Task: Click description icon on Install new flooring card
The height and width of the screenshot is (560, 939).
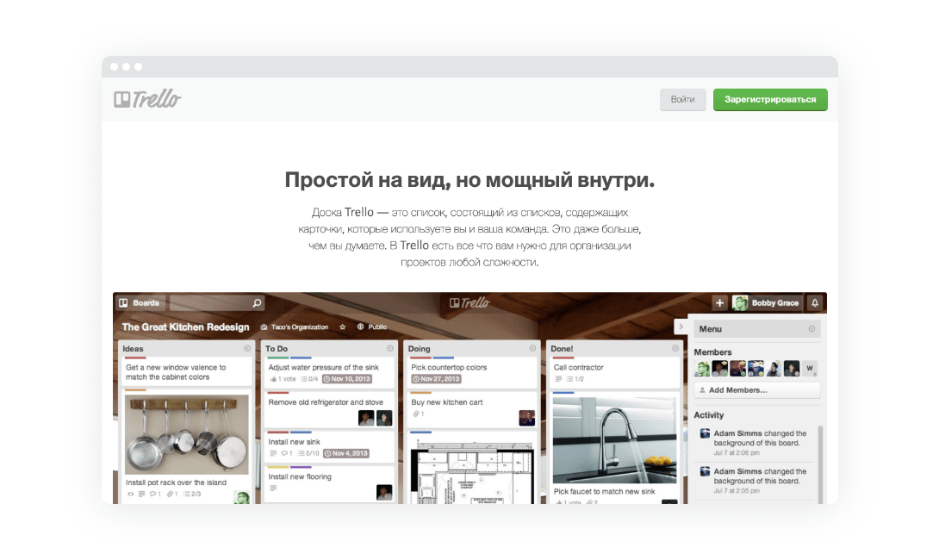Action: point(273,488)
